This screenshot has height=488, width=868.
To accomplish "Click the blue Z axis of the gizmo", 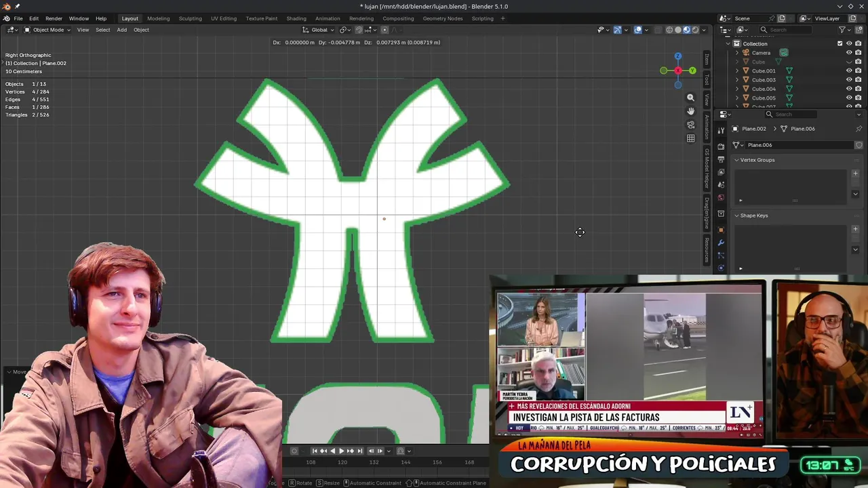I will [x=677, y=56].
